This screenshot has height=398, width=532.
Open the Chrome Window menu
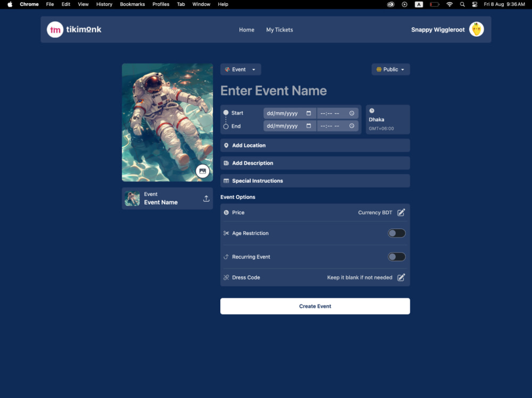pos(201,4)
